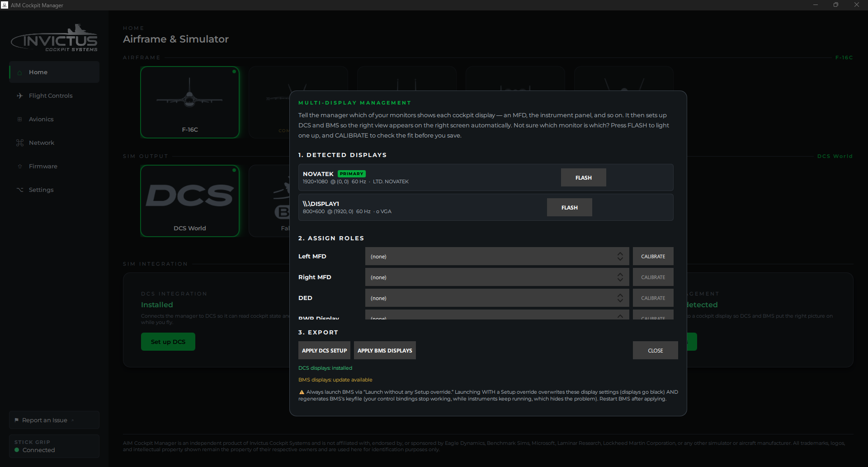
Task: Click the 'Airframe & Simulator' heading
Action: (176, 39)
